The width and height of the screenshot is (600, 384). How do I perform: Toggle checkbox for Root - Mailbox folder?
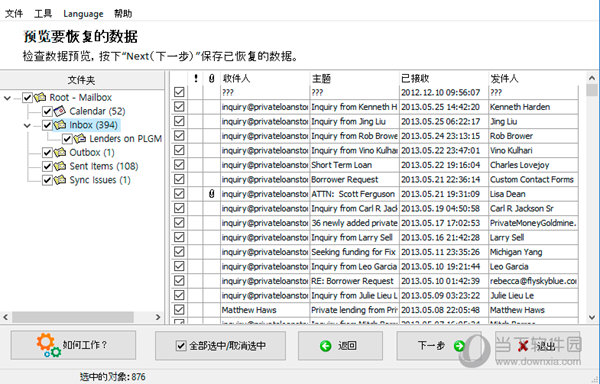tap(27, 98)
